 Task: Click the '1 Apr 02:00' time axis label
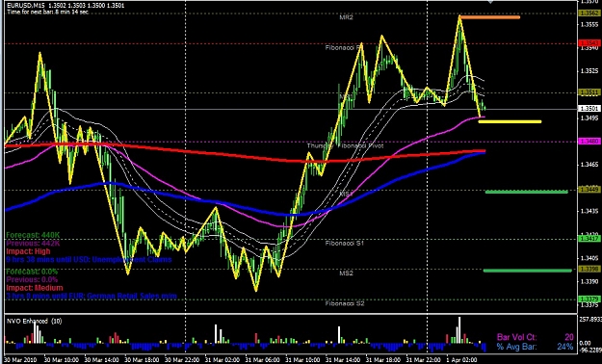click(461, 360)
